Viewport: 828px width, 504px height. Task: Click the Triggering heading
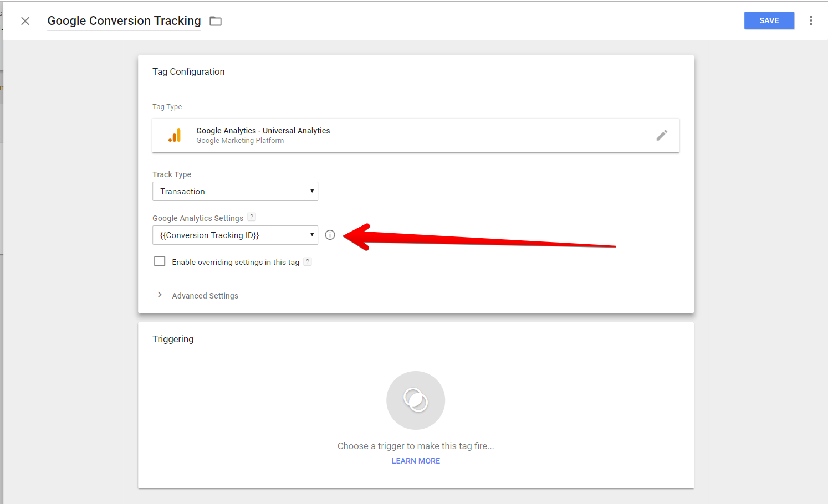click(173, 339)
